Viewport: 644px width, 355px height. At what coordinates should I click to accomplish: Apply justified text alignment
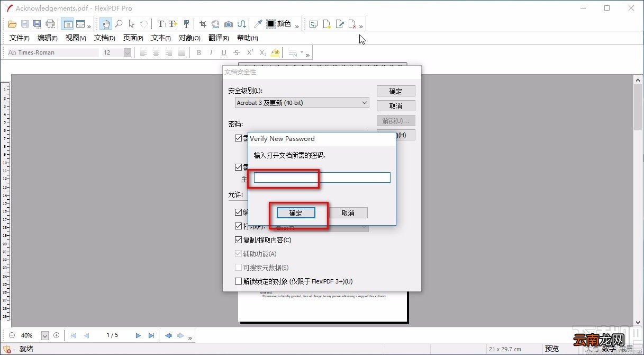(182, 52)
